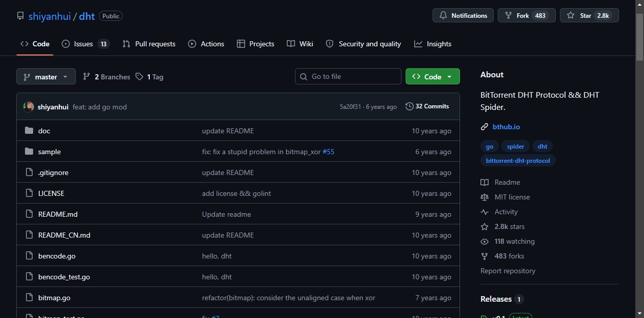
Task: Open the Security and quality tab
Action: [363, 44]
